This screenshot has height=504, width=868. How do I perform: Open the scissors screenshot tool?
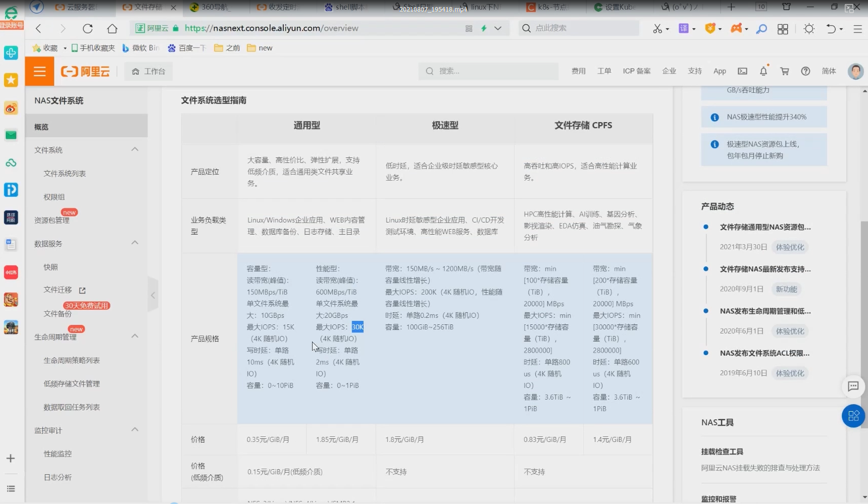tap(657, 29)
